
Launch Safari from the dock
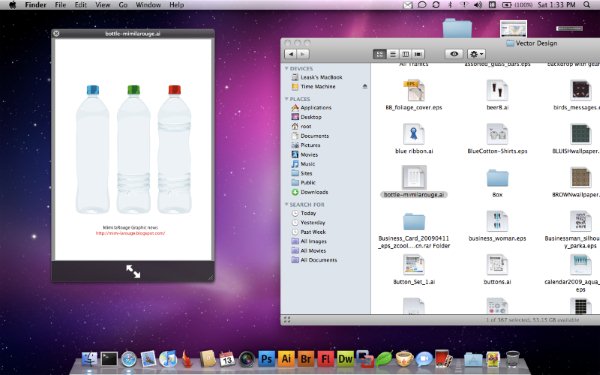click(129, 359)
